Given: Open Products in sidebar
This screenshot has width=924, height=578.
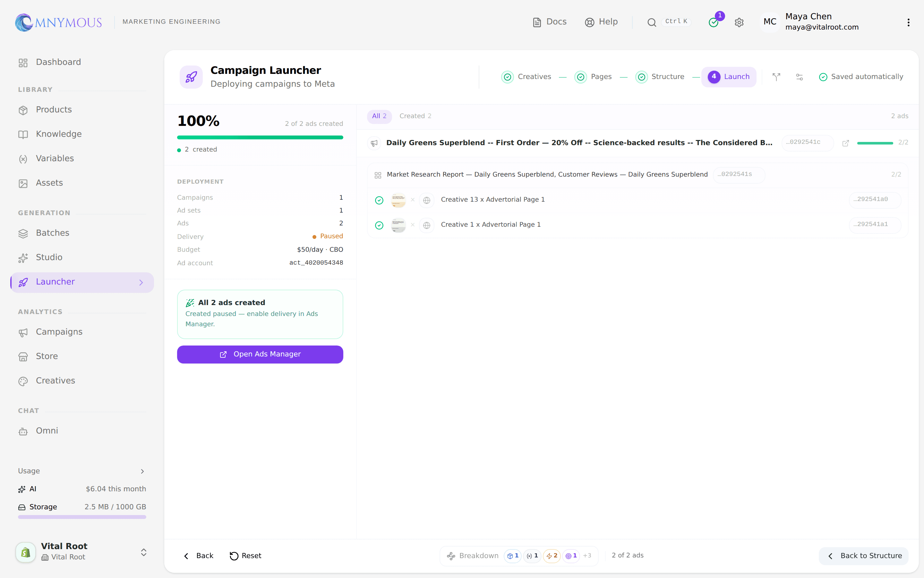Looking at the screenshot, I should [82, 110].
